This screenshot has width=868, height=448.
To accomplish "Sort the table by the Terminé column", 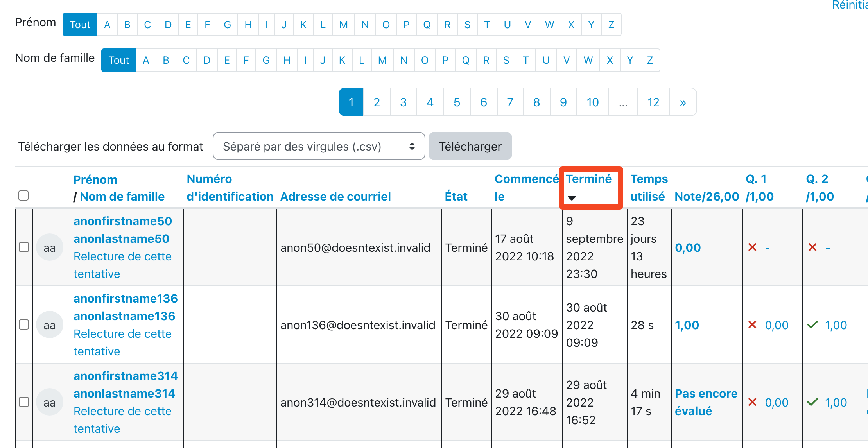I will pos(588,179).
